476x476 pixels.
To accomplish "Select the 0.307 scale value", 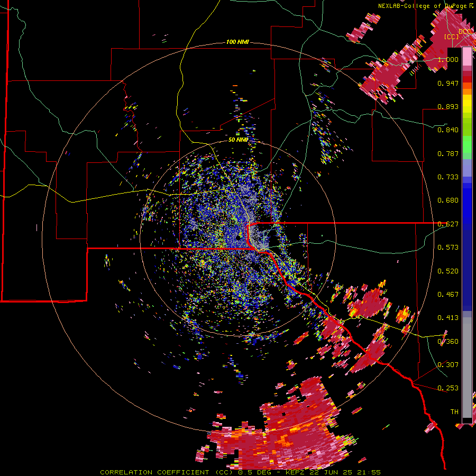I will 448,365.
